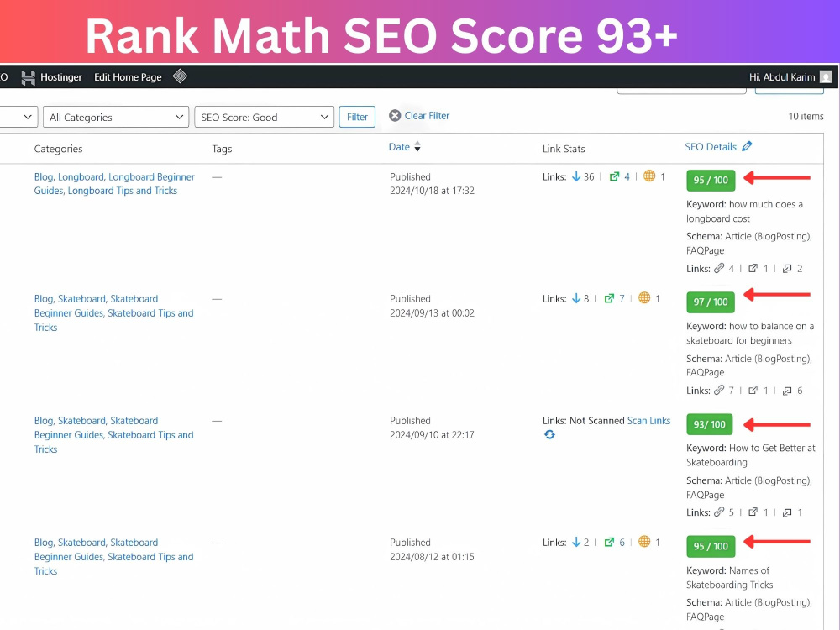This screenshot has height=630, width=840.
Task: Click the Clear Filter link
Action: coord(427,116)
